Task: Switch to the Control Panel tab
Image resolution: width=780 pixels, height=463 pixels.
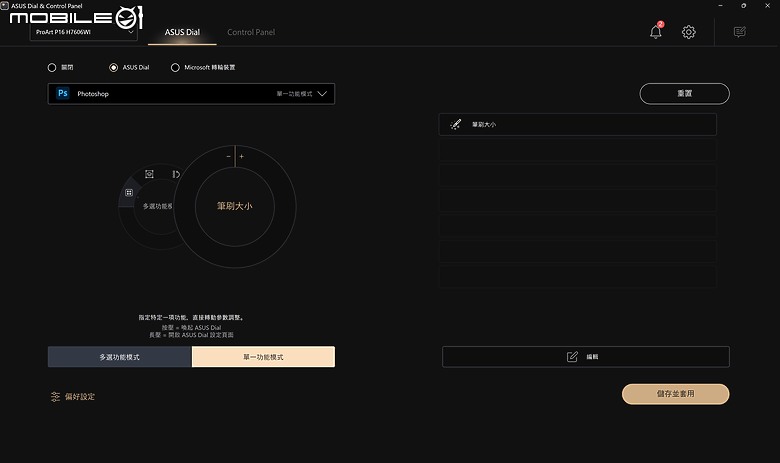Action: click(251, 32)
